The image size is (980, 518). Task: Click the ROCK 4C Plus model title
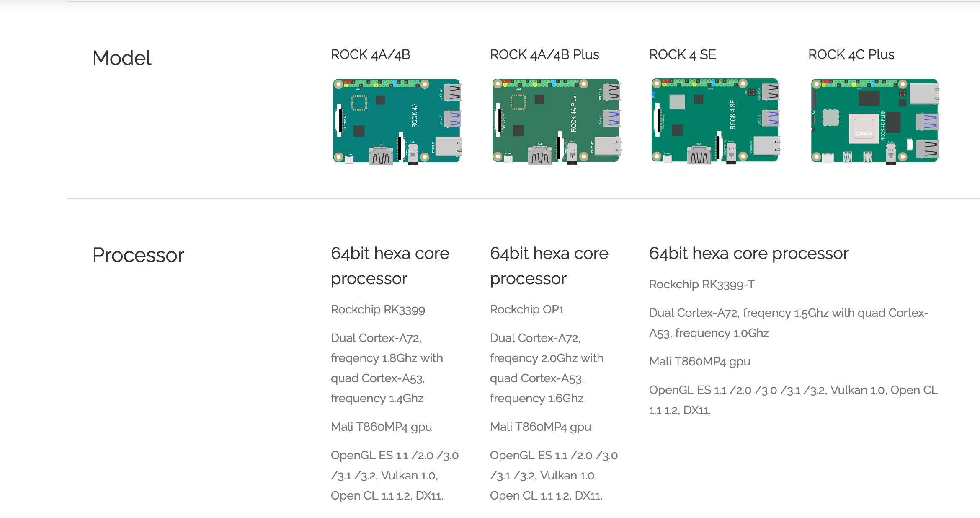point(851,54)
